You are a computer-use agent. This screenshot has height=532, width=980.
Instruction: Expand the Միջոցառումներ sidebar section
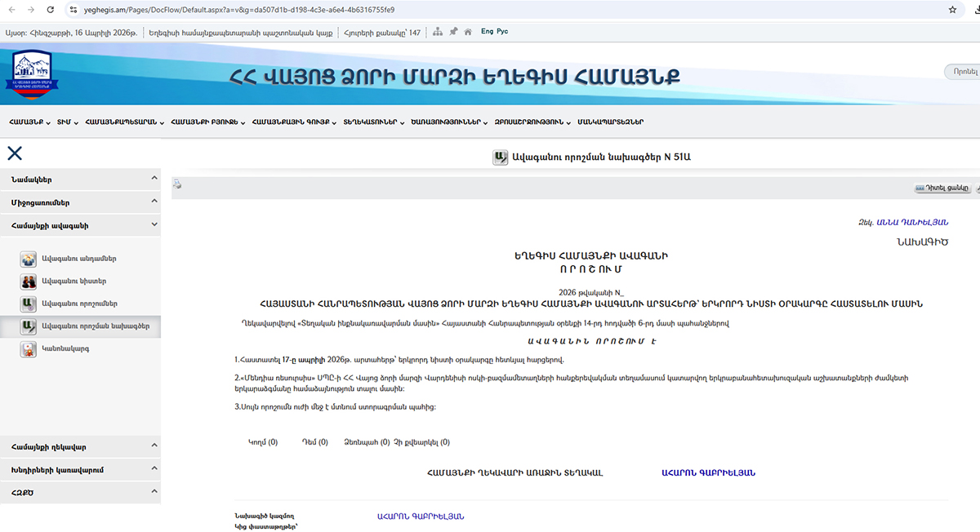(80, 202)
